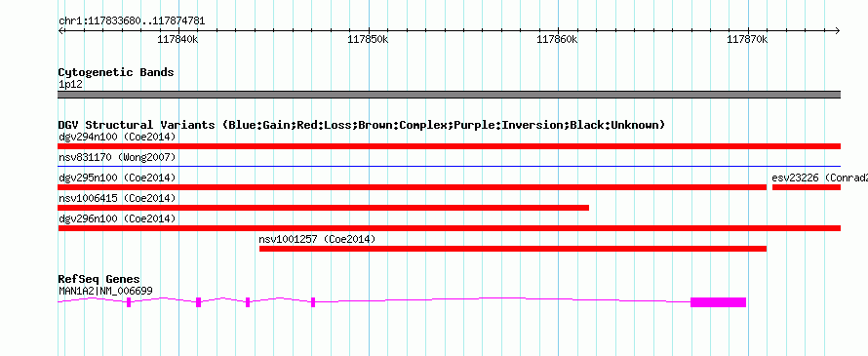Select the esv23226 red bar
This screenshot has height=356, width=868.
pos(806,187)
